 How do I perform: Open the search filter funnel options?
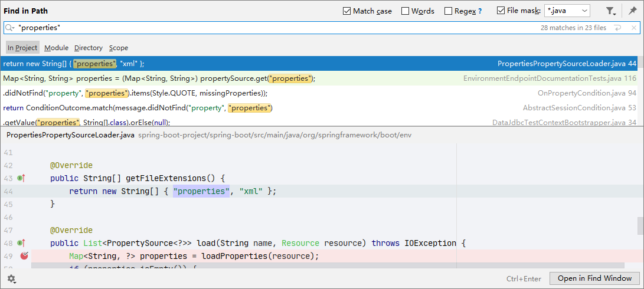(611, 11)
